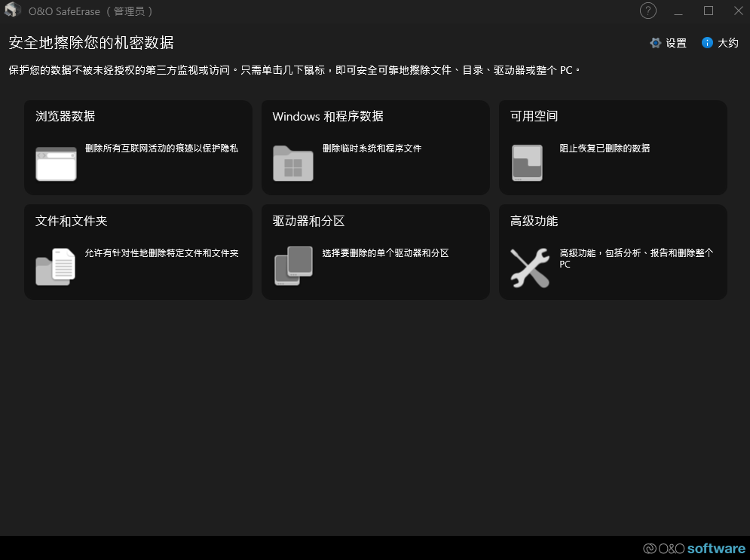Click the document and folder icon in 文件和文件夹
The width and height of the screenshot is (750, 560).
pos(56,267)
